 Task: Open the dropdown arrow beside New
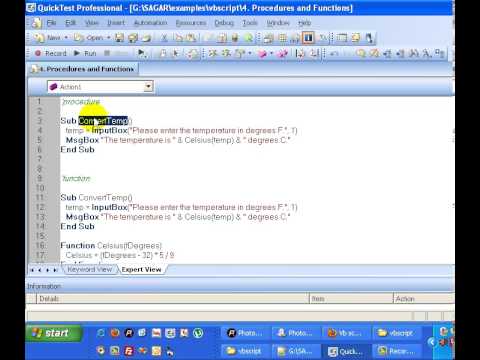66,38
